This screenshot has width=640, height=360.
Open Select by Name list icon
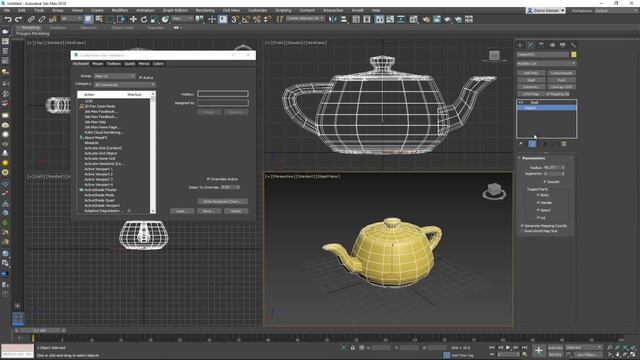[x=99, y=19]
